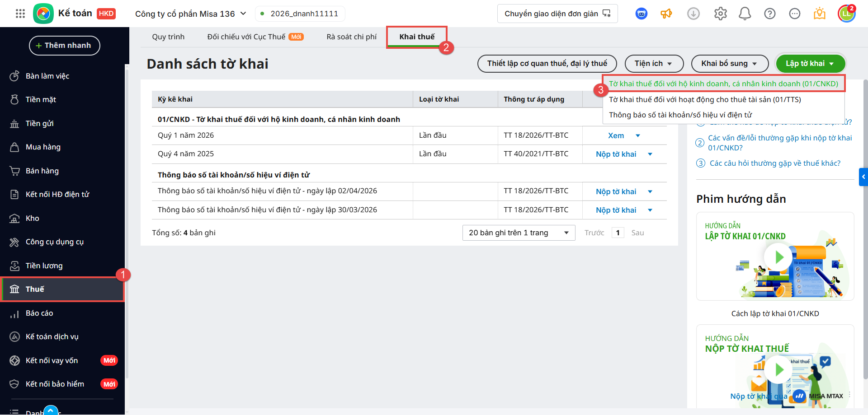Open the app launcher grid icon
Screen dimensions: 868x415
[20, 14]
